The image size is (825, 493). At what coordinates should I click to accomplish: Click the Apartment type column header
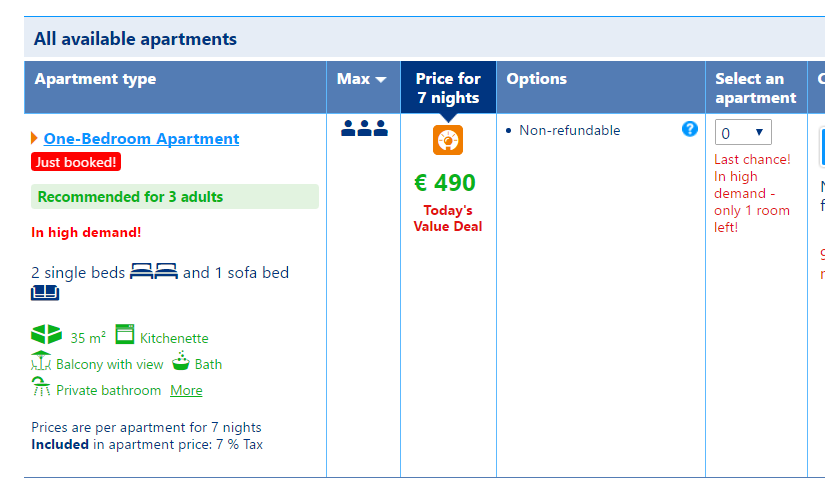(95, 79)
